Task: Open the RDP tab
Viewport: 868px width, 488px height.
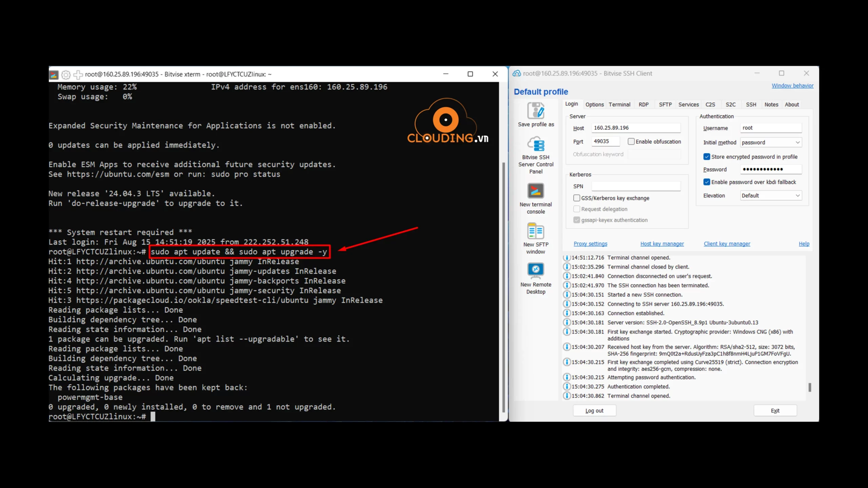Action: click(x=644, y=105)
